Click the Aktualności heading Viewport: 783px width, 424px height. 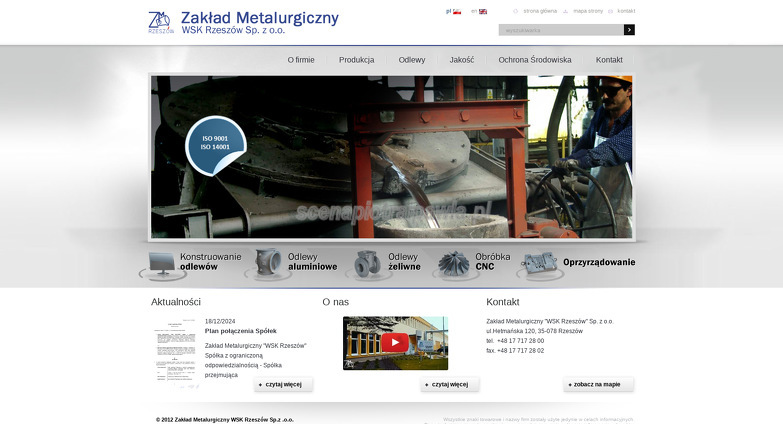tap(176, 302)
